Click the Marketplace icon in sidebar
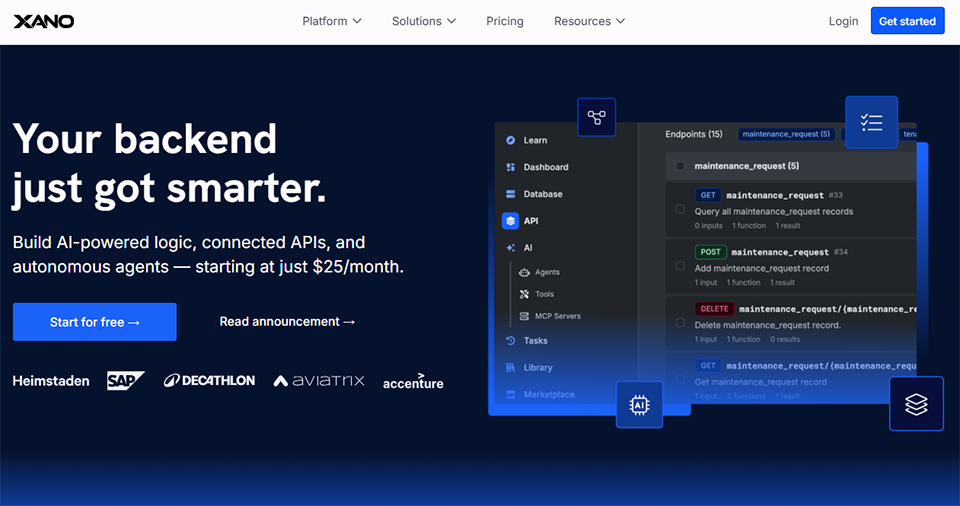 coord(511,395)
